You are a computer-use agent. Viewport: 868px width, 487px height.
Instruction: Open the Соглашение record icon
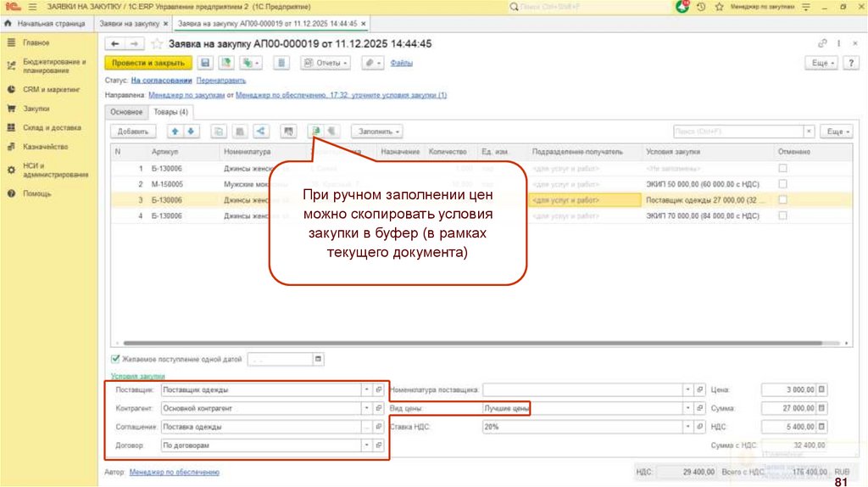pos(379,427)
